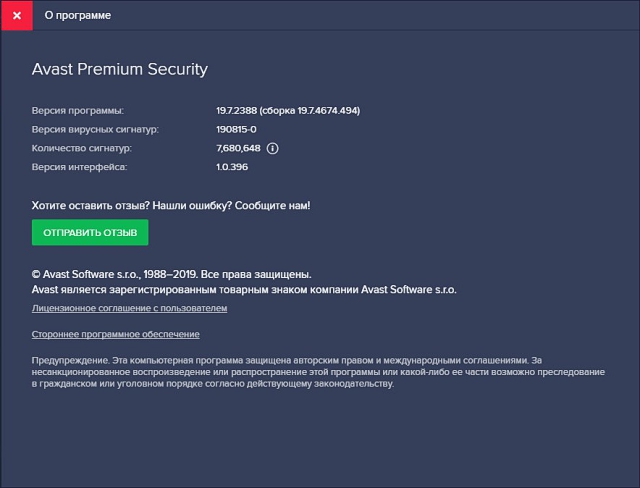Close the О программе window with red X
This screenshot has width=640, height=488.
click(16, 16)
